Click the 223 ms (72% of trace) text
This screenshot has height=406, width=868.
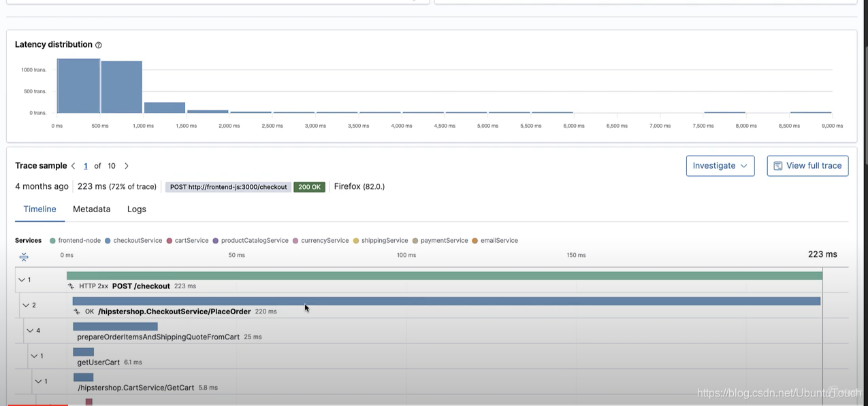coord(117,186)
